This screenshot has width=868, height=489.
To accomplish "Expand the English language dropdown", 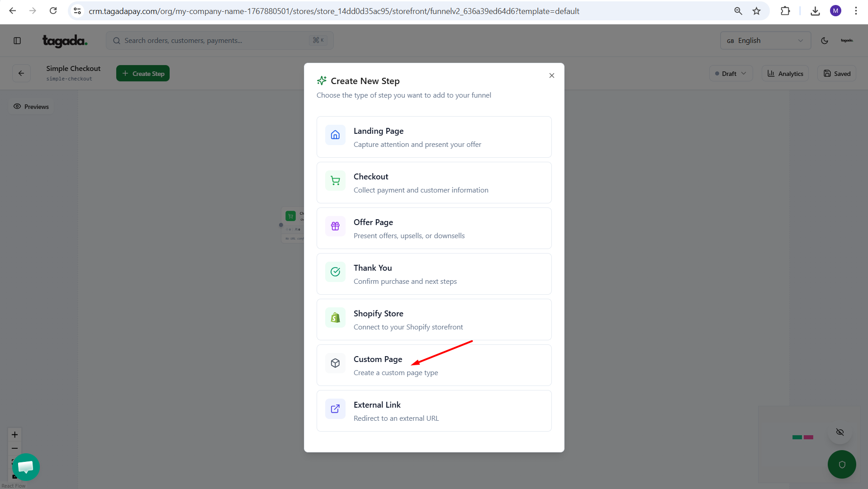I will pos(765,41).
